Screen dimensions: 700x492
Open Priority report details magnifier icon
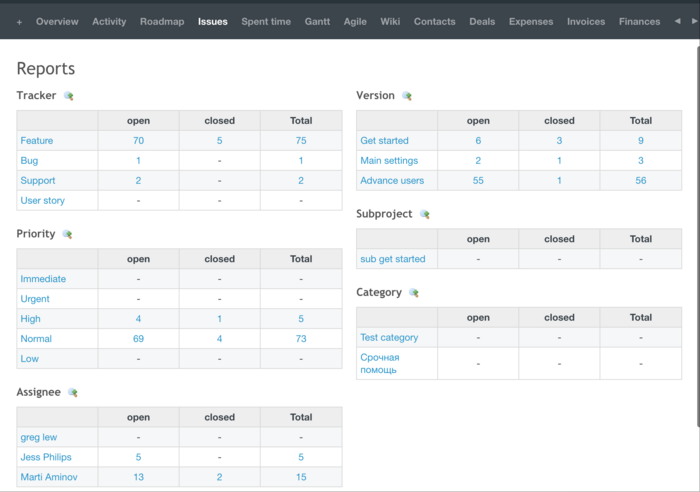click(x=68, y=234)
